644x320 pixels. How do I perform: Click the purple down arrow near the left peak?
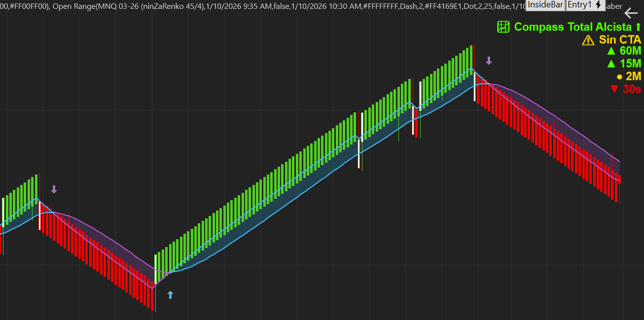point(54,189)
